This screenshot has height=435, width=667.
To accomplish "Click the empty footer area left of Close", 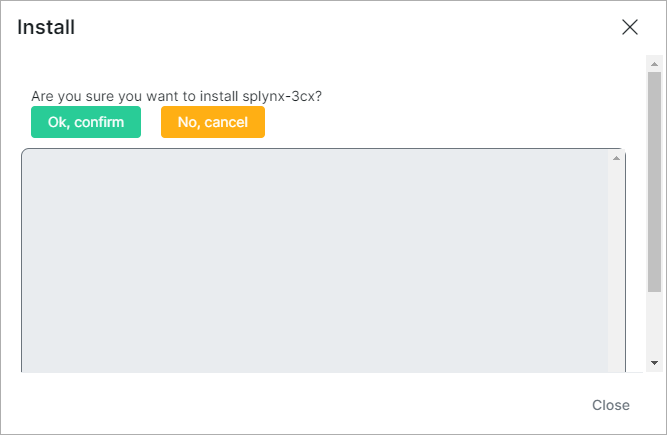I will click(300, 405).
